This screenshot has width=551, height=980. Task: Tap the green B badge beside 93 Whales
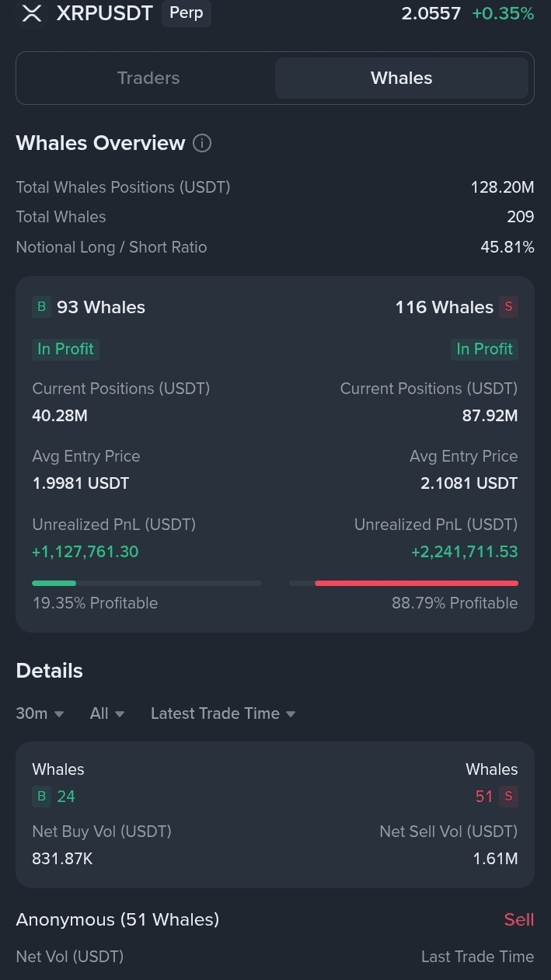(x=41, y=307)
